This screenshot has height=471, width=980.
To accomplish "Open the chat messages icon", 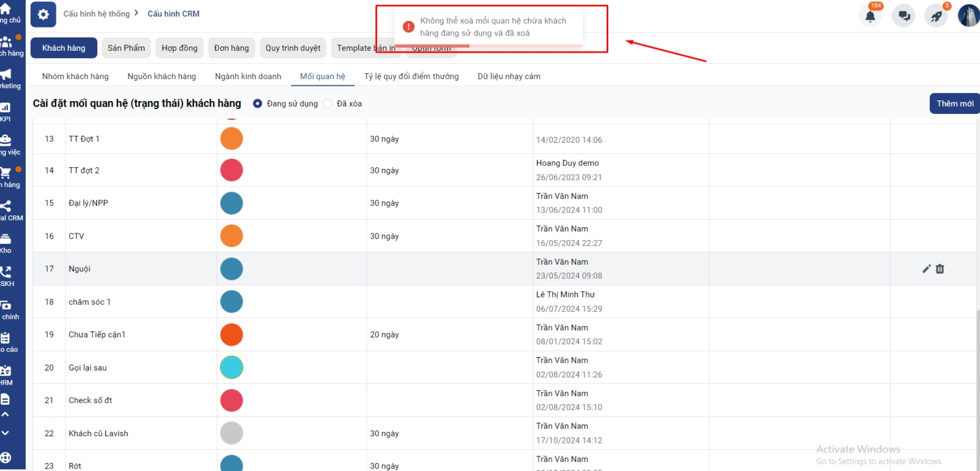I will coord(903,16).
